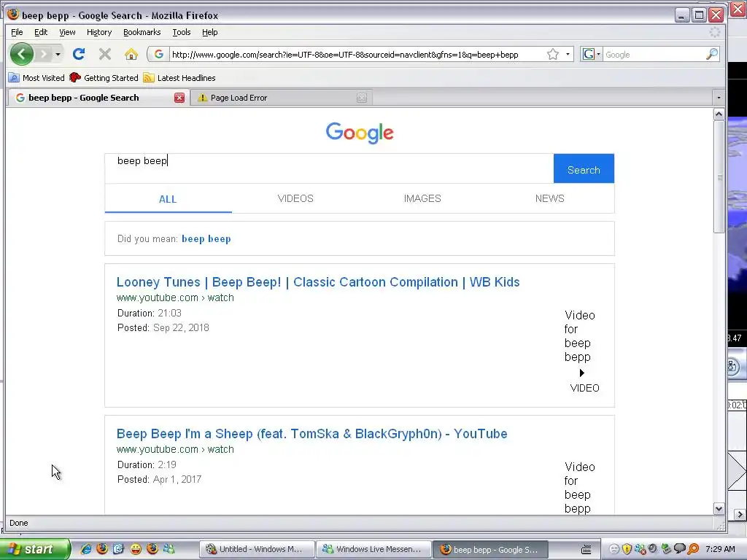Click the Firefox throbber activity indicator

click(x=715, y=32)
